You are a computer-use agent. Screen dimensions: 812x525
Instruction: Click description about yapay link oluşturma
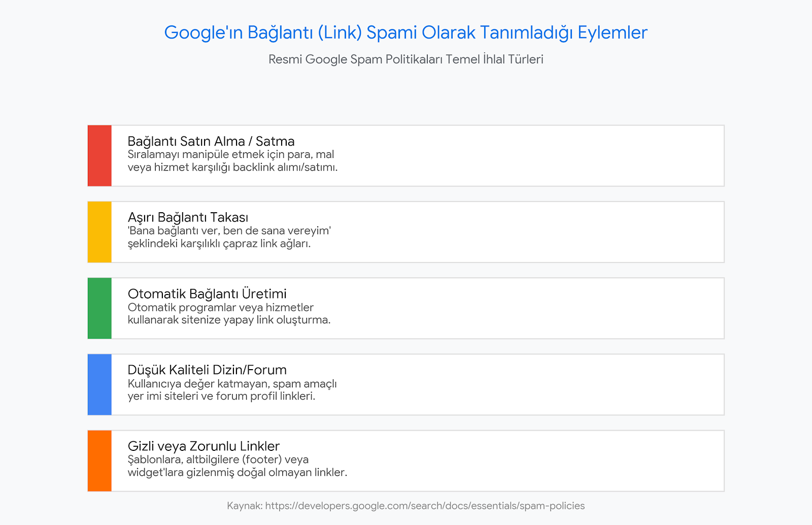click(x=229, y=314)
